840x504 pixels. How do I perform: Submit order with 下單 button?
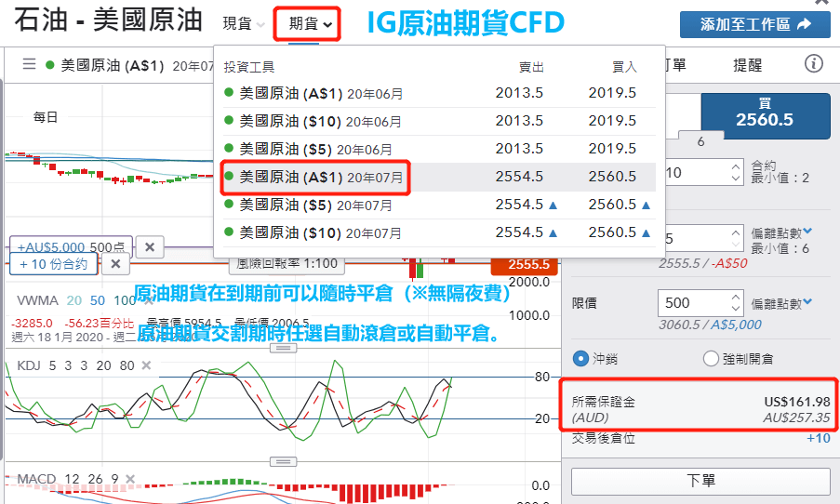click(700, 481)
